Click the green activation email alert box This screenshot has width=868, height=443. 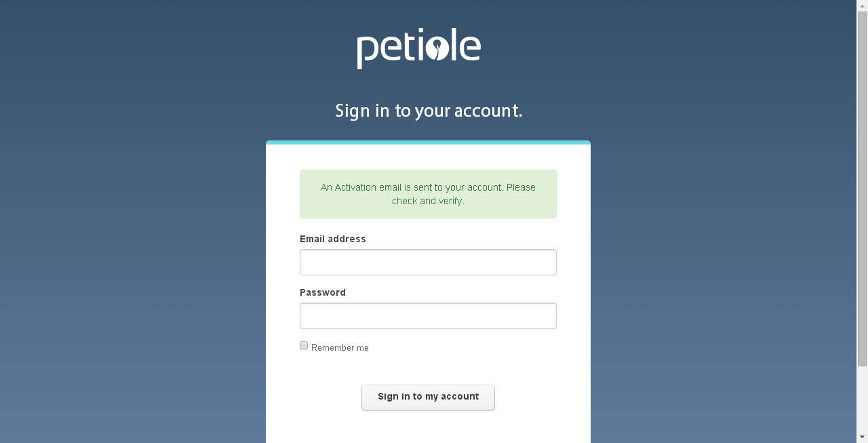pos(428,194)
